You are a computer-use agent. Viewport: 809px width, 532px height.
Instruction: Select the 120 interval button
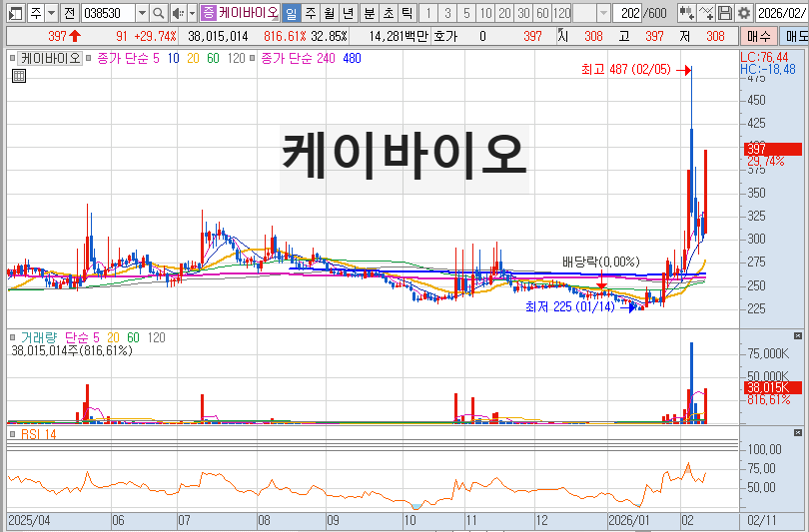pos(562,13)
